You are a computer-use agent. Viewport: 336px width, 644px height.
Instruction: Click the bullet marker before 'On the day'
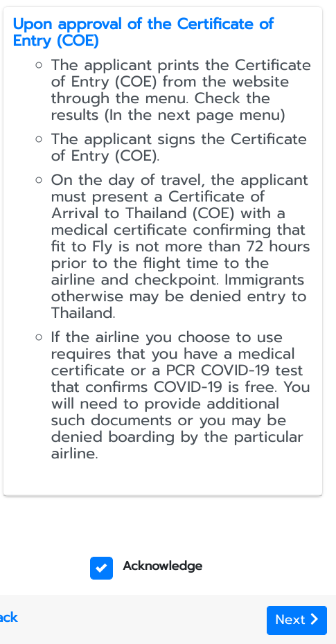(x=39, y=180)
